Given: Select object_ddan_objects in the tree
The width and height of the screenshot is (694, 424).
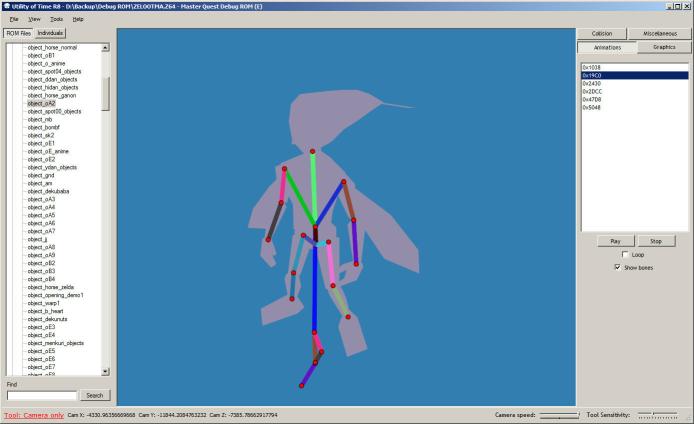Looking at the screenshot, I should point(52,79).
